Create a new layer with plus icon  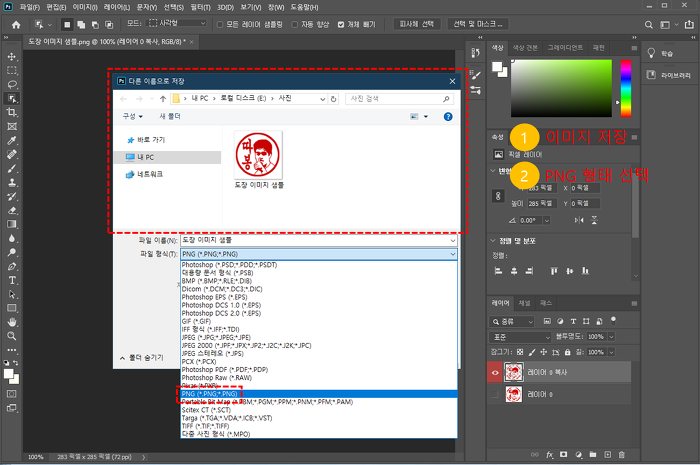tap(607, 455)
